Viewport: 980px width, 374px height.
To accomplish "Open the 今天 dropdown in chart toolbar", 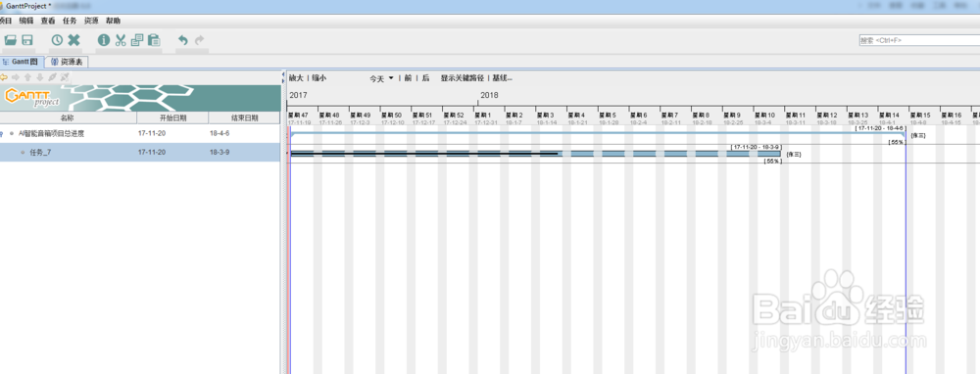I will pos(381,78).
